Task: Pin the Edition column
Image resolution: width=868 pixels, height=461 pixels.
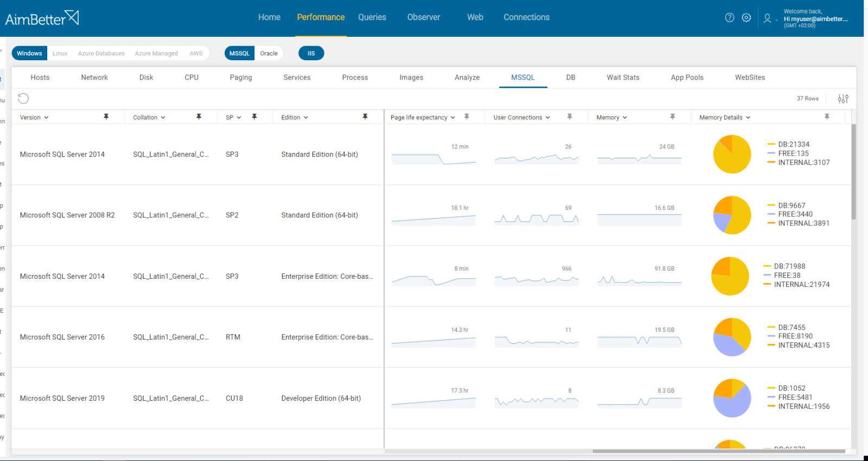Action: (365, 117)
